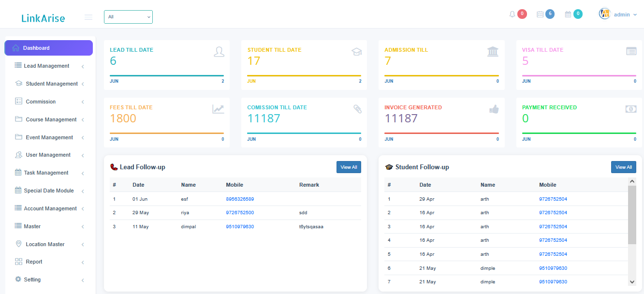644x294 pixels.
Task: Click the user icon on Lead Till Date card
Action: [x=219, y=52]
